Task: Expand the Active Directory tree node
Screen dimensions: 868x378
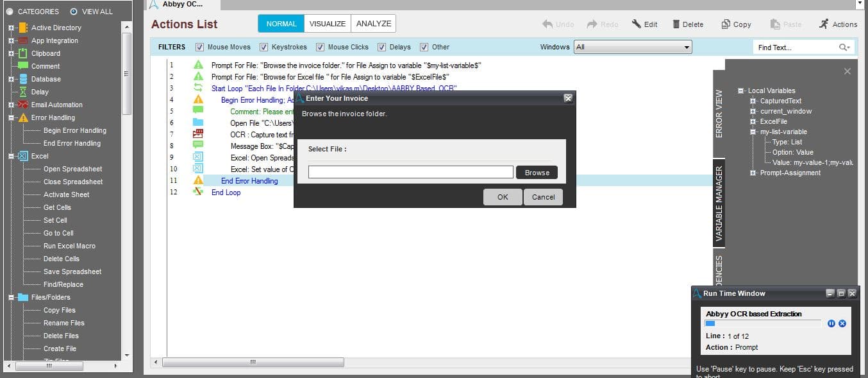Action: tap(11, 28)
